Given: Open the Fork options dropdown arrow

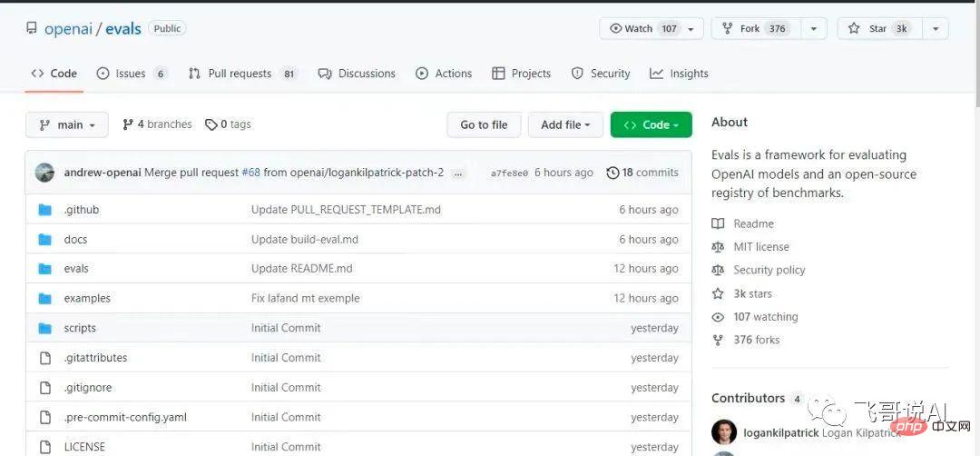Looking at the screenshot, I should tap(814, 29).
